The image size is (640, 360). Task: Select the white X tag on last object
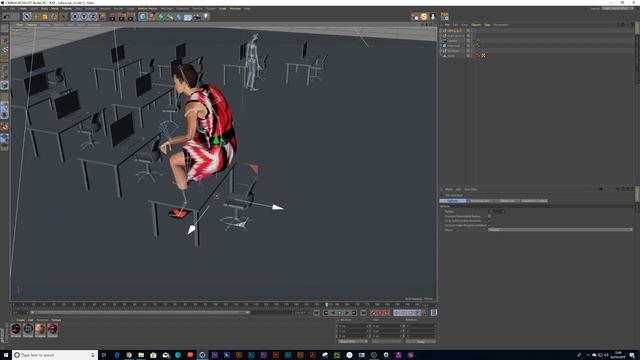click(483, 56)
